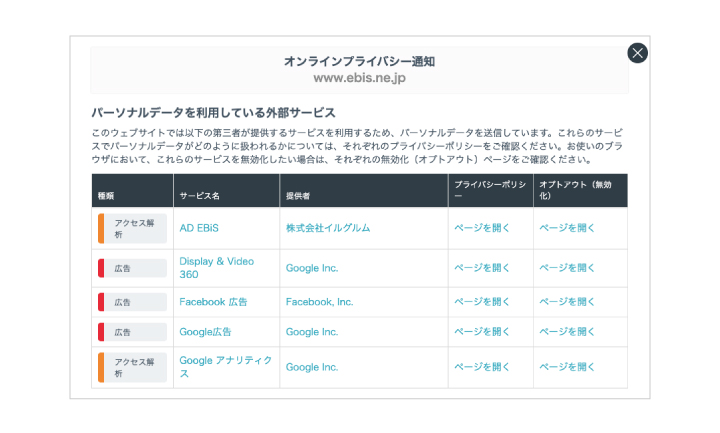Image resolution: width=720 pixels, height=433 pixels.
Task: Open privacy policy for Google広告
Action: [482, 332]
